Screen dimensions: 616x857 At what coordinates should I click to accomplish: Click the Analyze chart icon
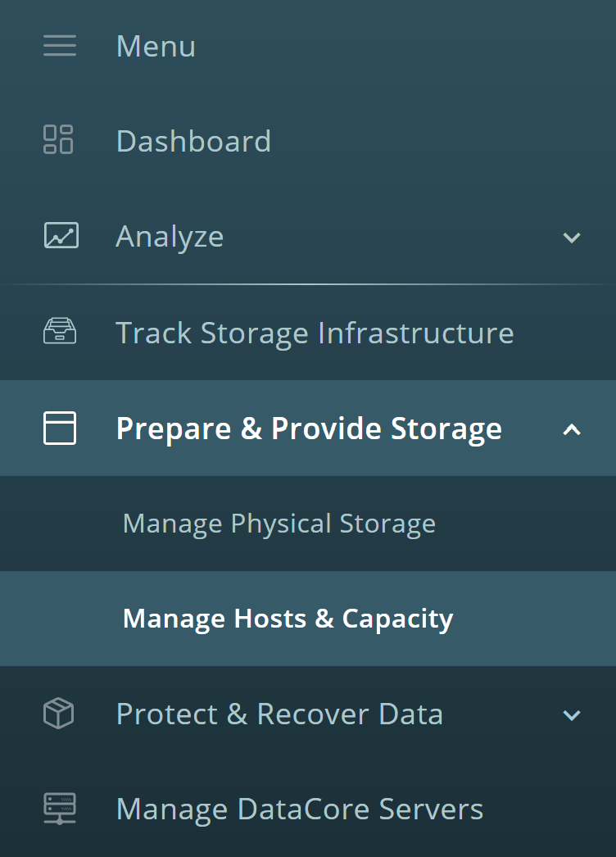click(59, 236)
